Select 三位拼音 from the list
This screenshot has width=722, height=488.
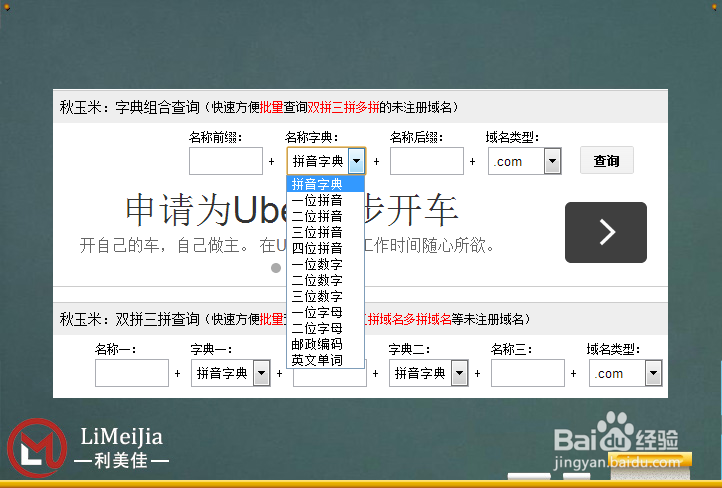[326, 232]
